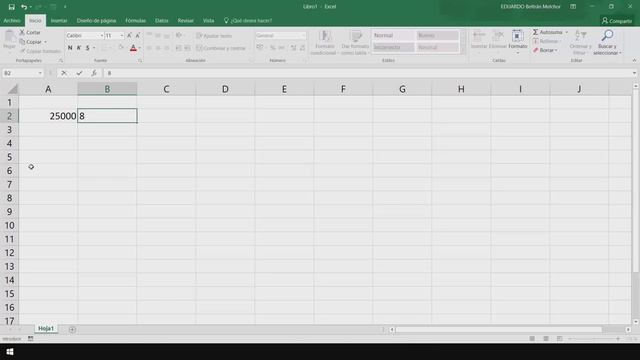This screenshot has height=360, width=640.
Task: Toggle Combinar y centrar
Action: (x=221, y=48)
